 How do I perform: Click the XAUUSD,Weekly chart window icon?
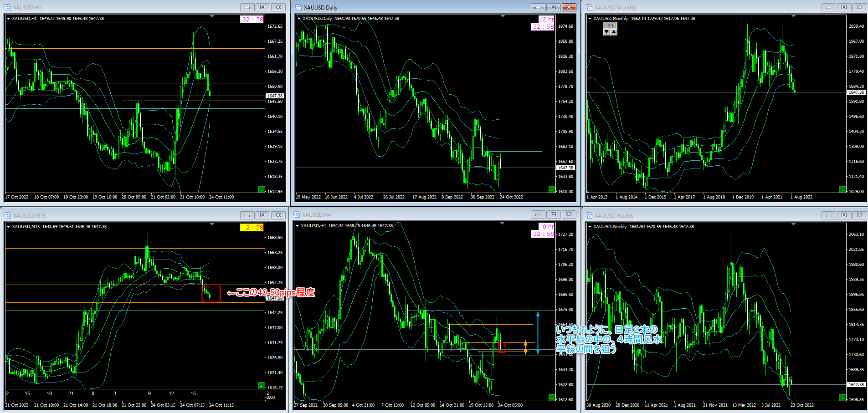[589, 215]
